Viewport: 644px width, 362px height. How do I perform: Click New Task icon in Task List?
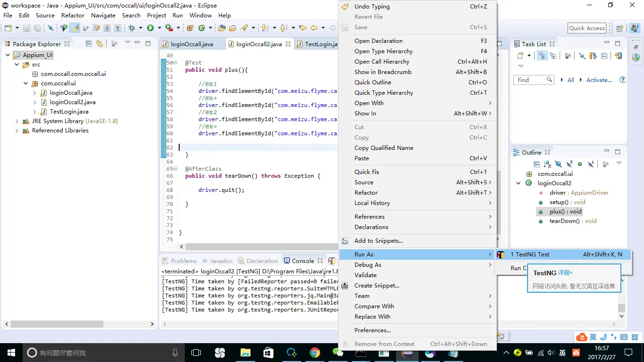click(x=520, y=56)
